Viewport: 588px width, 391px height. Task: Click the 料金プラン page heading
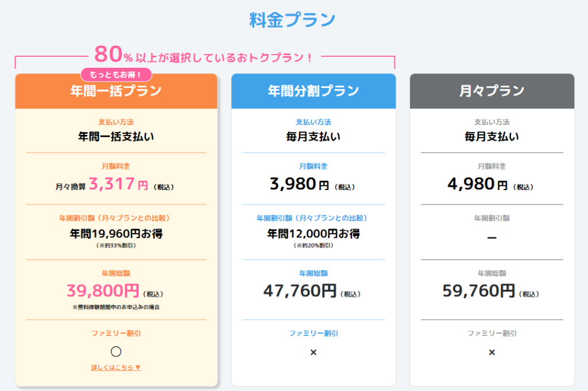292,20
